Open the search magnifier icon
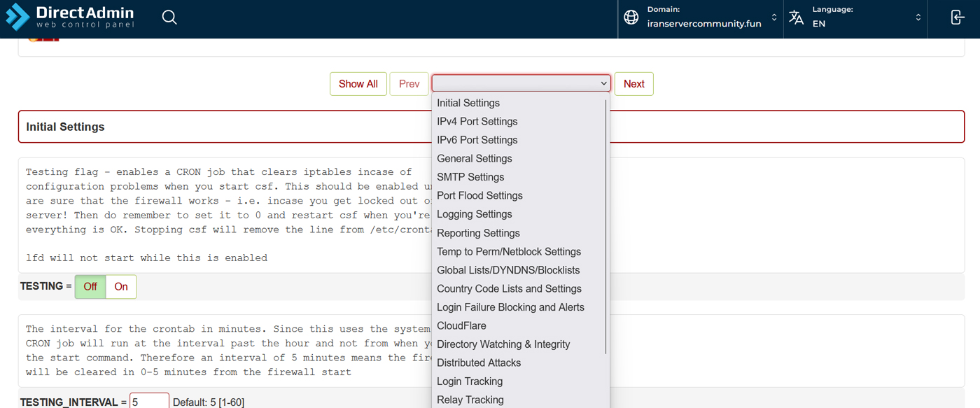980x408 pixels. pos(169,17)
